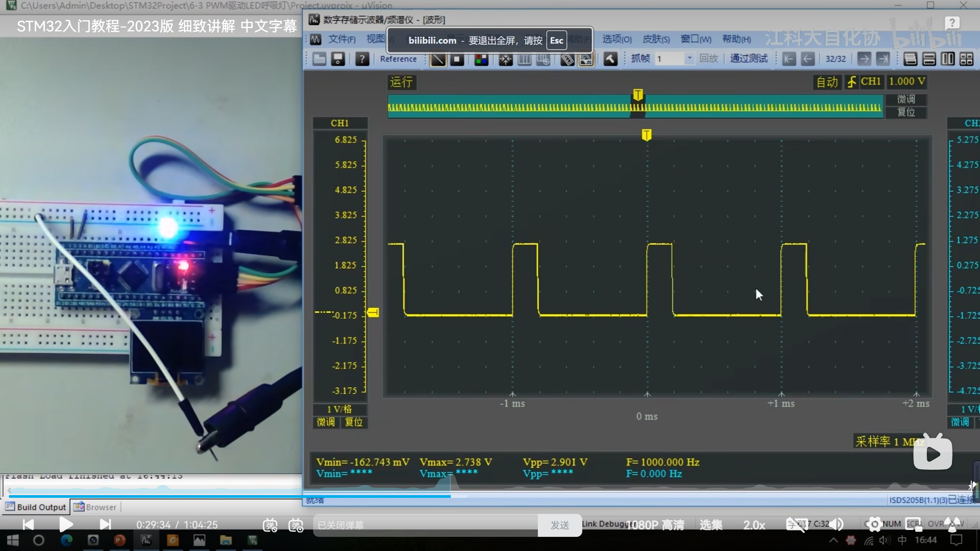Switch to the two-column window layout
This screenshot has height=551, width=980.
948,59
